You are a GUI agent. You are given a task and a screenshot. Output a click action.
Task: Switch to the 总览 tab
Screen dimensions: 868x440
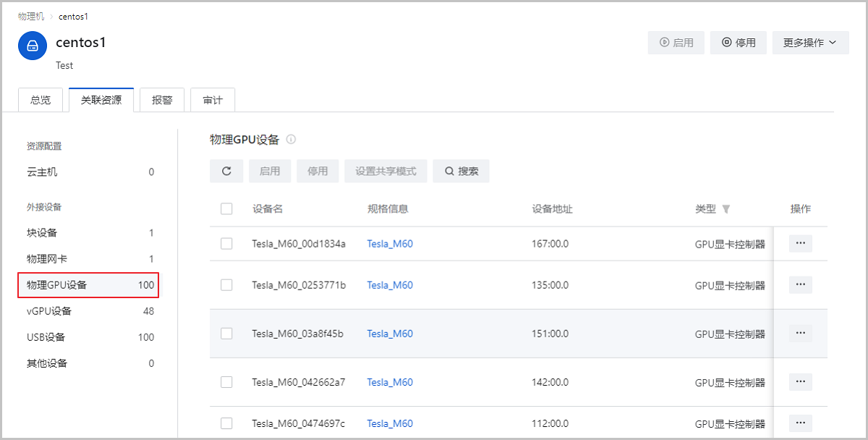(x=41, y=99)
